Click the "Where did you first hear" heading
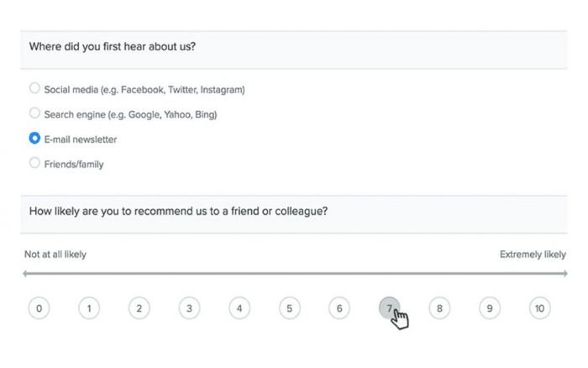Viewport: 588px width, 368px height. pos(113,47)
